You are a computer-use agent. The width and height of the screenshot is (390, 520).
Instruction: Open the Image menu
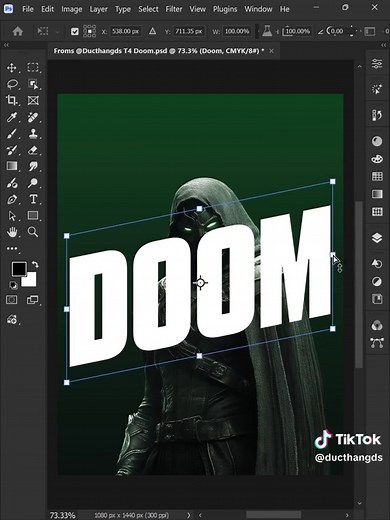(x=72, y=9)
